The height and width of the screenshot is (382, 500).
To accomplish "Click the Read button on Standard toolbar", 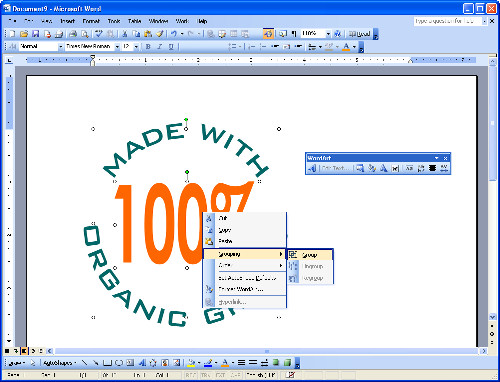I will click(x=359, y=34).
